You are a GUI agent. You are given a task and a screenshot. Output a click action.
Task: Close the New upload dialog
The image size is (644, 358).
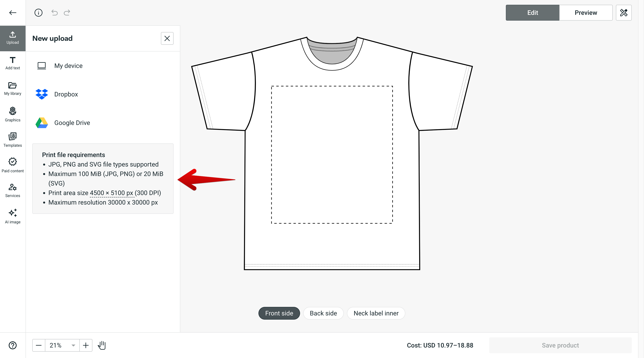167,38
